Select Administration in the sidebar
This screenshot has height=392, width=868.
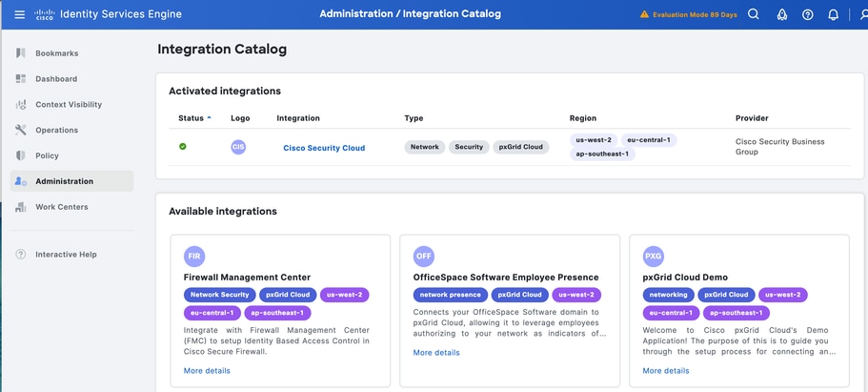(x=72, y=181)
